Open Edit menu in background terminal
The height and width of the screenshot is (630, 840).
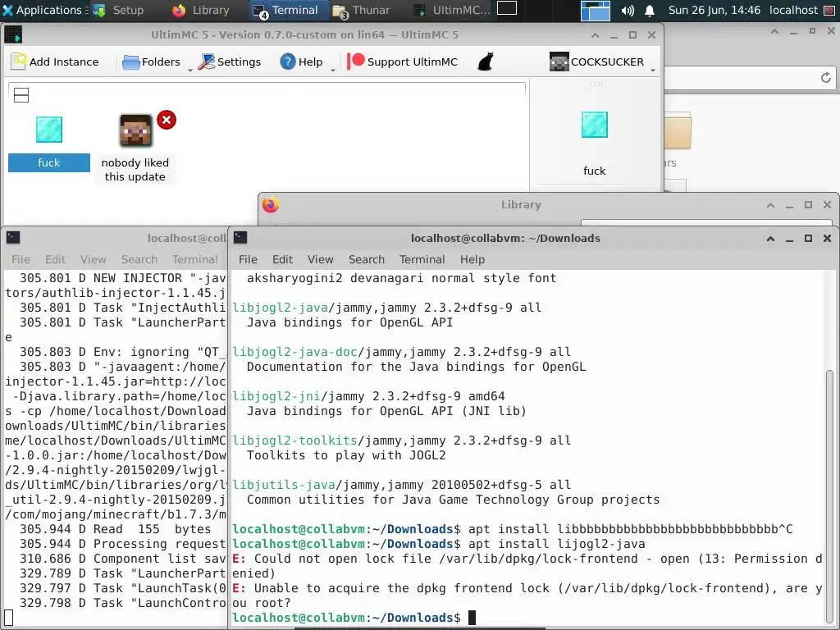(x=55, y=259)
